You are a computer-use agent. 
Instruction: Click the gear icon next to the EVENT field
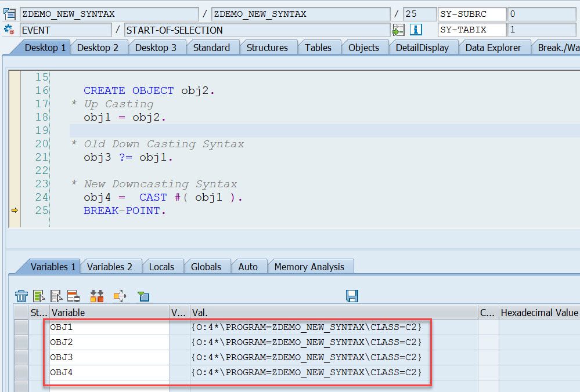[x=9, y=30]
